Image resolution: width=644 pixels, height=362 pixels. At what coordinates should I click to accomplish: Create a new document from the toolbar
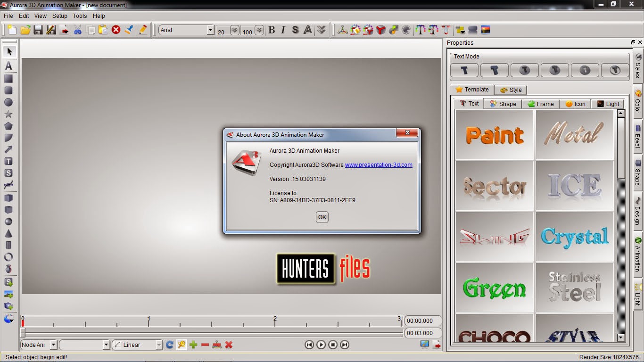coord(12,30)
